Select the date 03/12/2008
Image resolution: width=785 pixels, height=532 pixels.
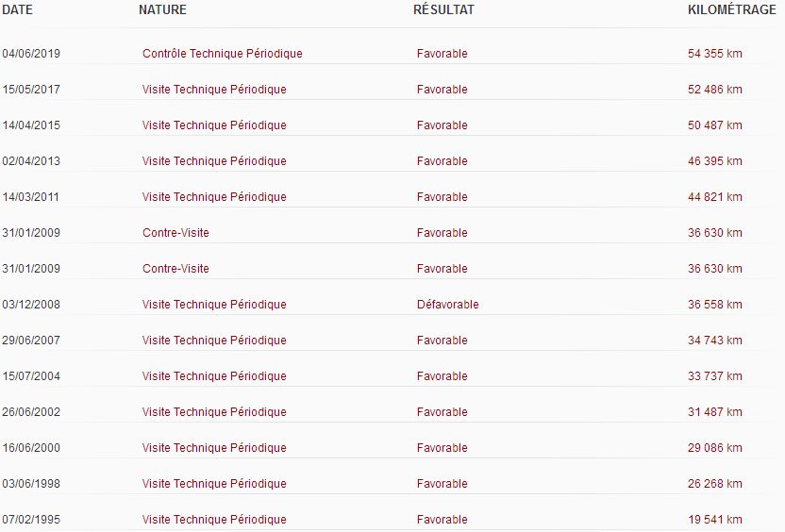(31, 305)
